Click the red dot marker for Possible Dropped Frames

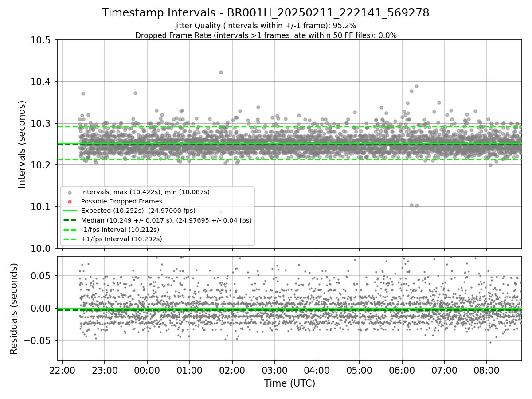[69, 202]
